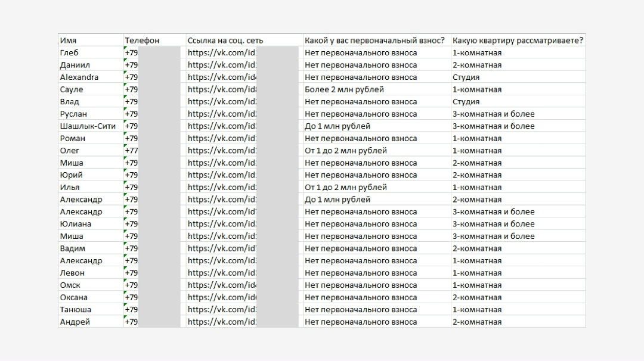This screenshot has height=361, width=644.
Task: Click the "Студия" cell in Влад's row
Action: tap(466, 101)
